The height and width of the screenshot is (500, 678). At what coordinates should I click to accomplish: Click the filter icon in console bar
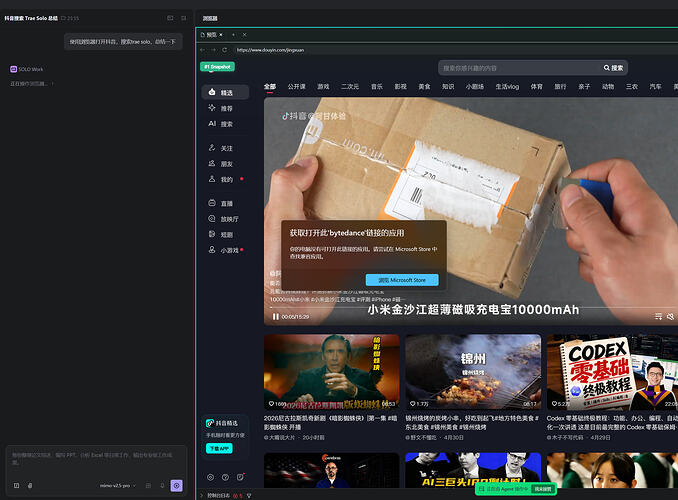click(249, 496)
